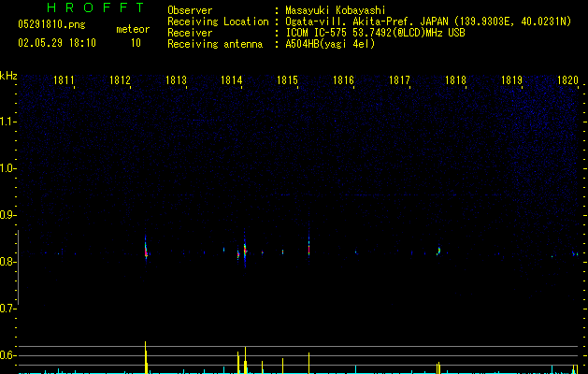Click the HROFFT title text
Image resolution: width=588 pixels, height=374 pixels.
96,7
